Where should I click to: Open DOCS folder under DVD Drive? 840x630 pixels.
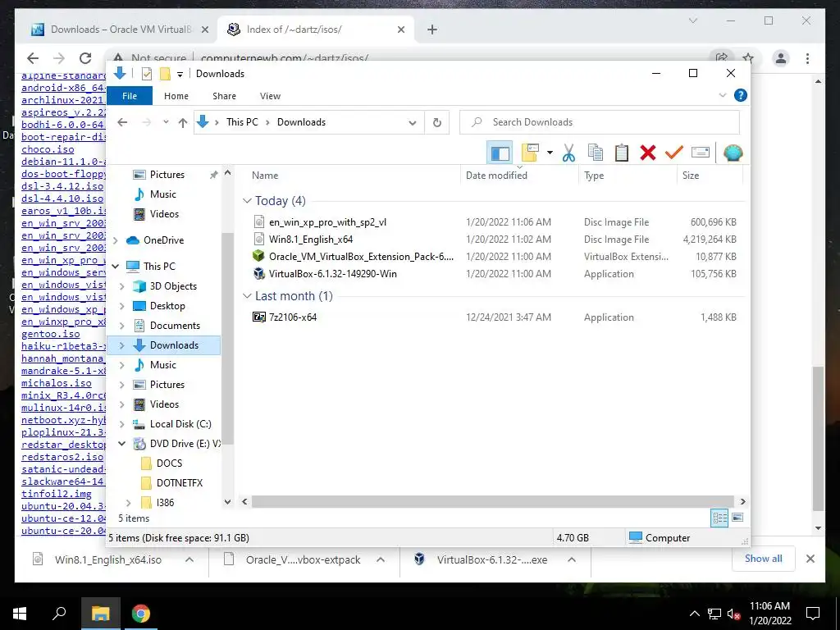169,463
